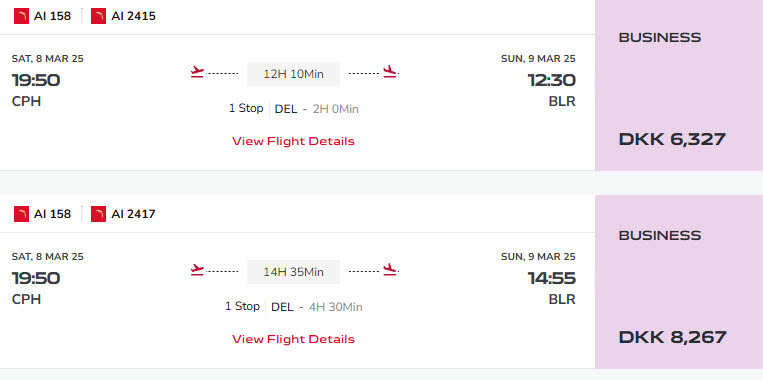
Task: Click the departure plane icon on 14H 35Min flight
Action: point(197,270)
